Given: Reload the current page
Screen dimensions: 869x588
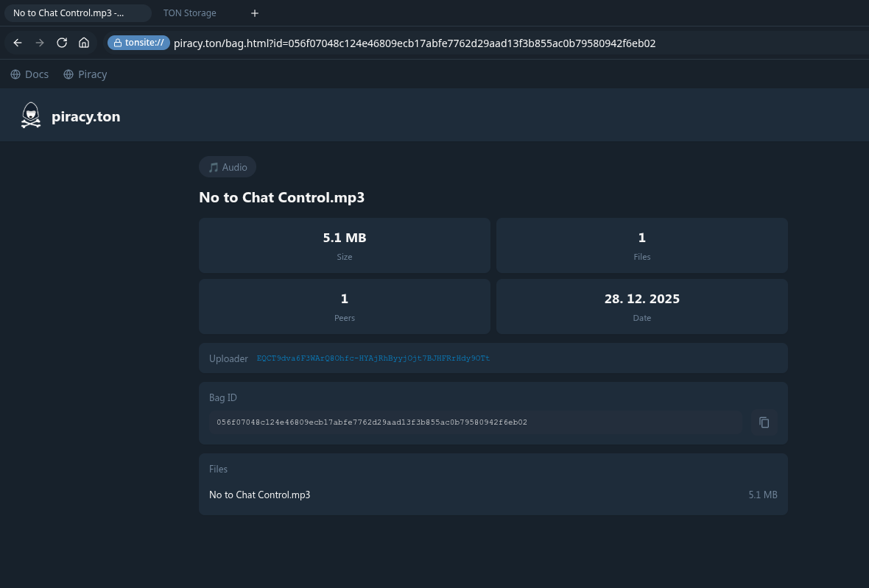Looking at the screenshot, I should pos(62,43).
